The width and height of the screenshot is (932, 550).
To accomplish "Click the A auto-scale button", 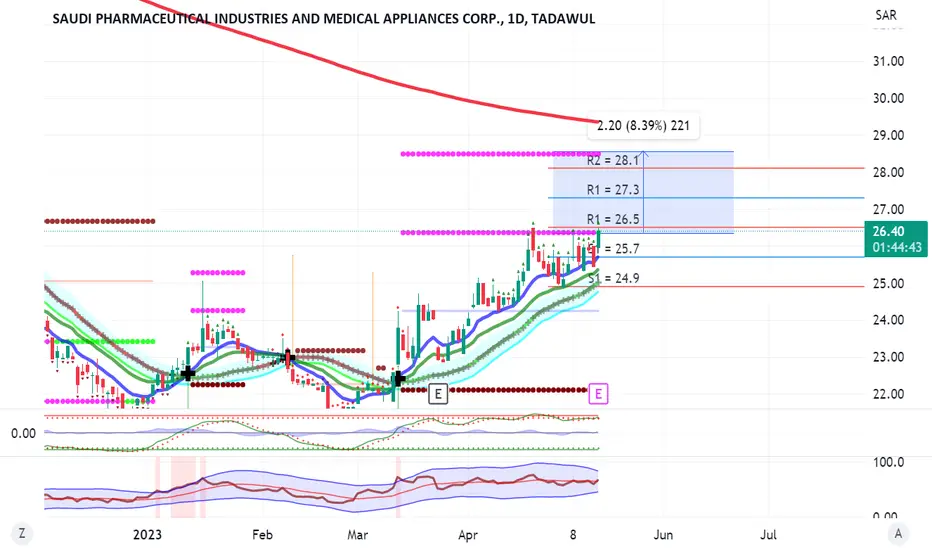I will click(x=898, y=533).
